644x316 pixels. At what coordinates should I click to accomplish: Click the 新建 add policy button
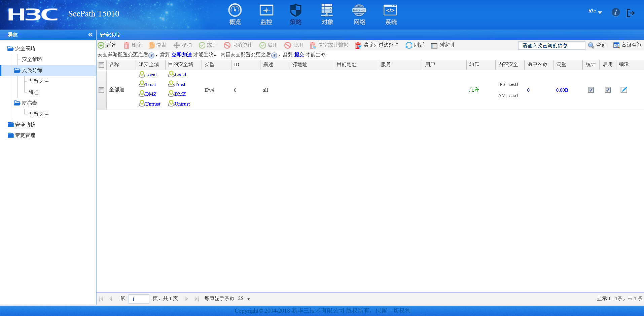pyautogui.click(x=107, y=45)
